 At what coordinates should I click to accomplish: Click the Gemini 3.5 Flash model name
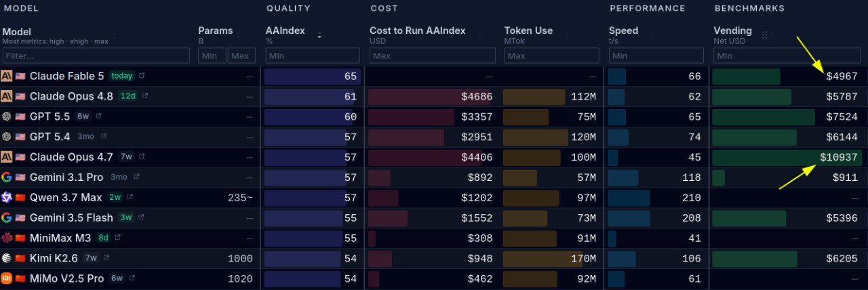71,218
